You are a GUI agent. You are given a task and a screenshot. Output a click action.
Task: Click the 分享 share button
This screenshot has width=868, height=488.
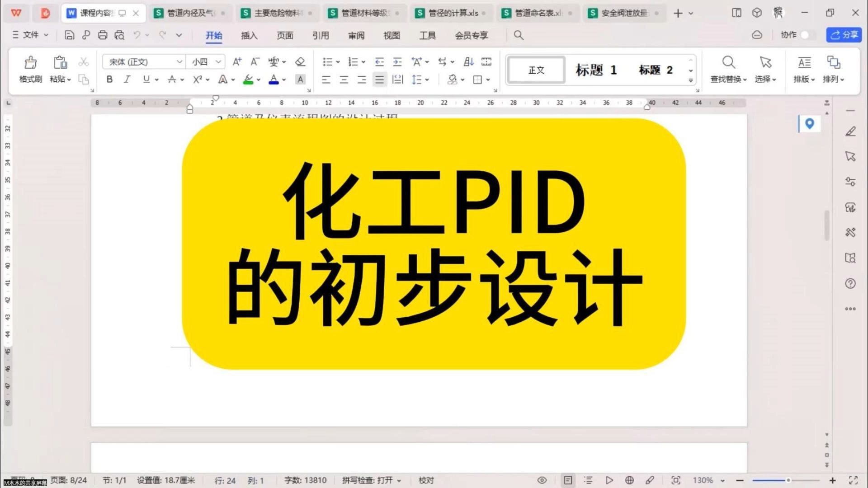[844, 35]
